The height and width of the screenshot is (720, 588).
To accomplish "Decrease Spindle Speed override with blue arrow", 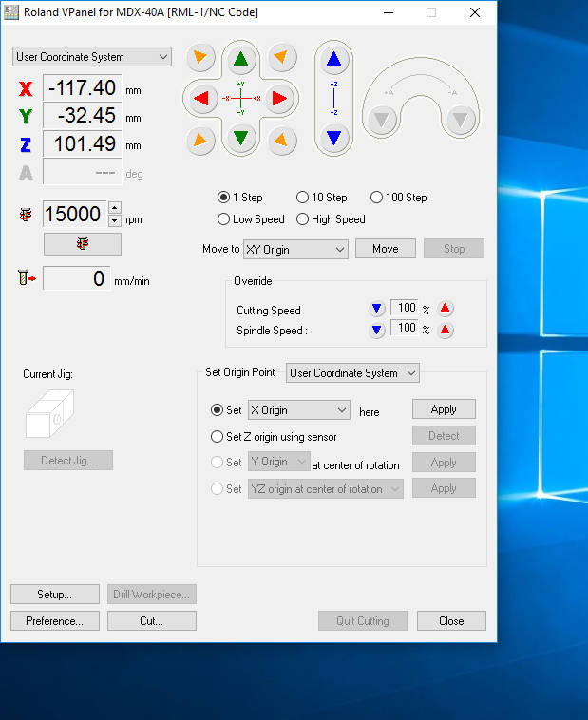I will [x=377, y=330].
